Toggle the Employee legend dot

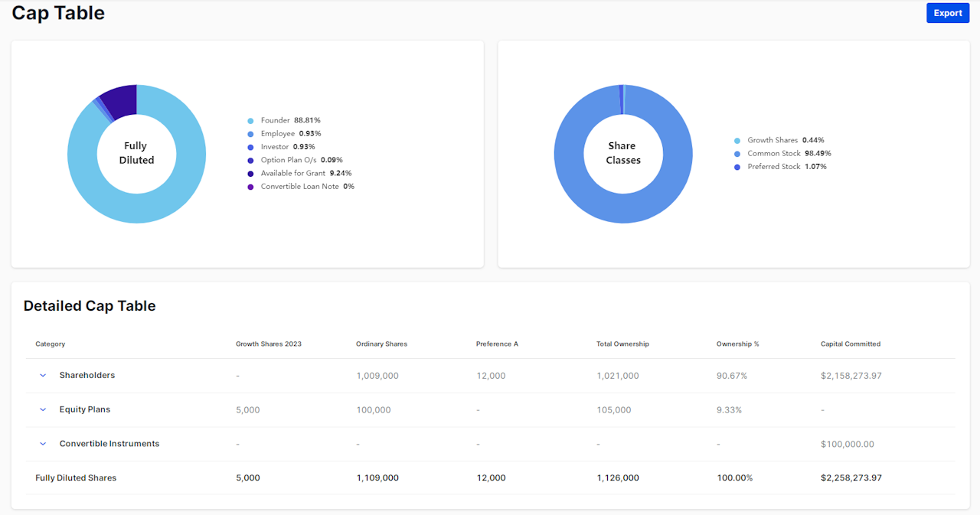pyautogui.click(x=250, y=134)
